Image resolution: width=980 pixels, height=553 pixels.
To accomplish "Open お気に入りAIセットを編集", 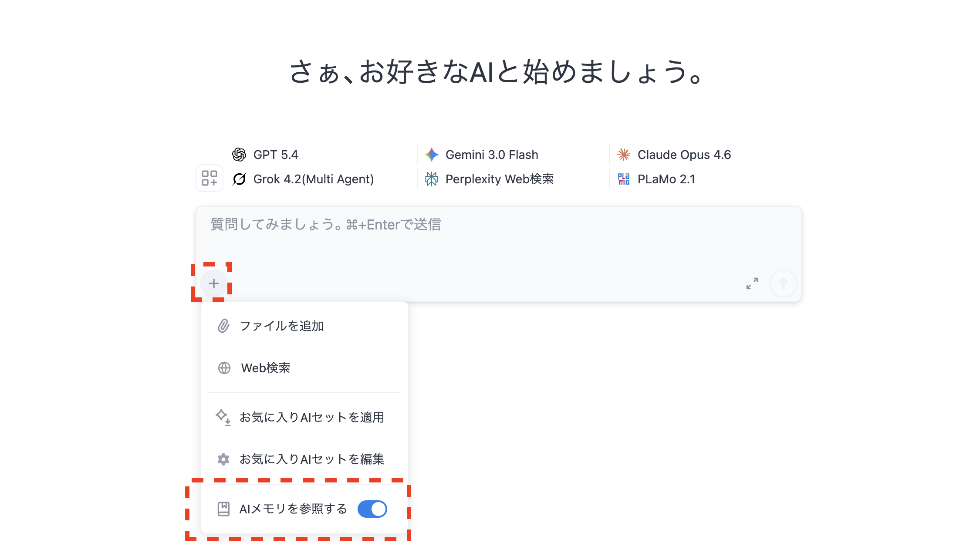I will pyautogui.click(x=312, y=459).
